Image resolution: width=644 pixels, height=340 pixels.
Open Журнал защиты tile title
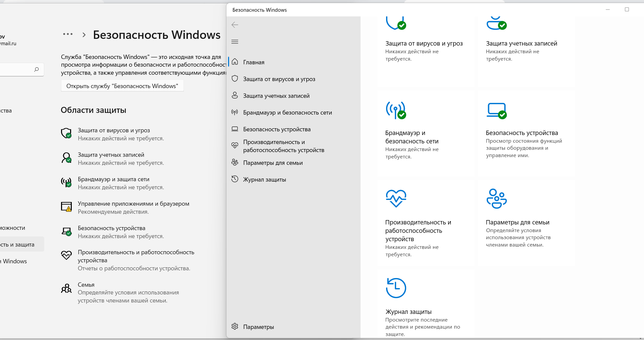(409, 312)
